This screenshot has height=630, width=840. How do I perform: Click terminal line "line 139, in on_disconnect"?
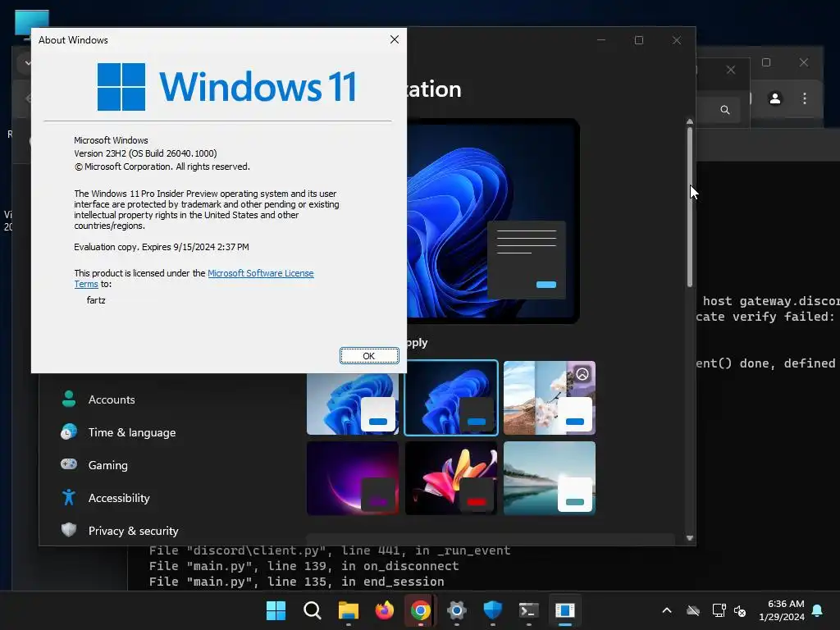[362, 566]
